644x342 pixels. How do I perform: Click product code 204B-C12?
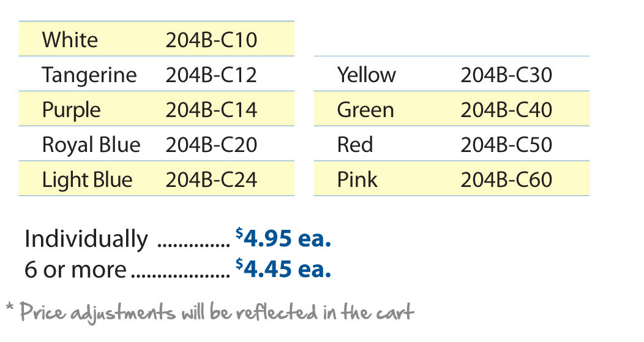pyautogui.click(x=211, y=75)
